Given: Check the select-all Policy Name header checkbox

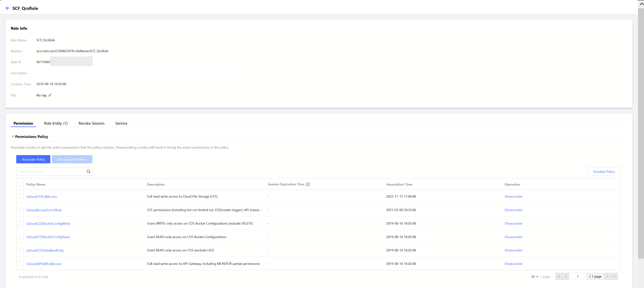Looking at the screenshot, I should [x=21, y=184].
